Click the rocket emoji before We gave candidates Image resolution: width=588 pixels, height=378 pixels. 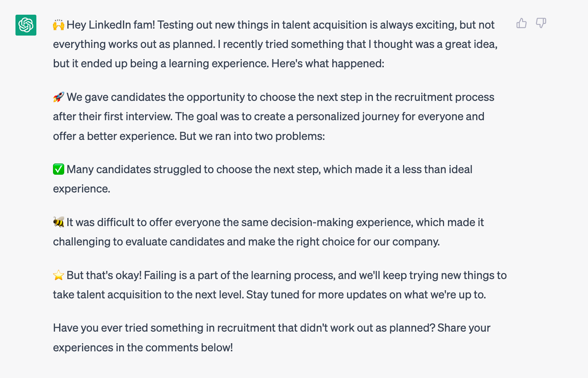tap(58, 97)
